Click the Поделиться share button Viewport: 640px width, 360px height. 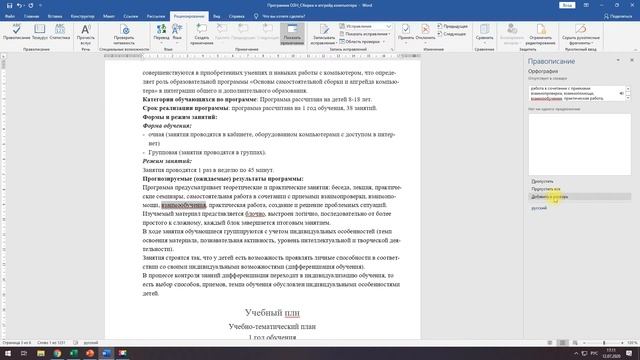coord(618,16)
